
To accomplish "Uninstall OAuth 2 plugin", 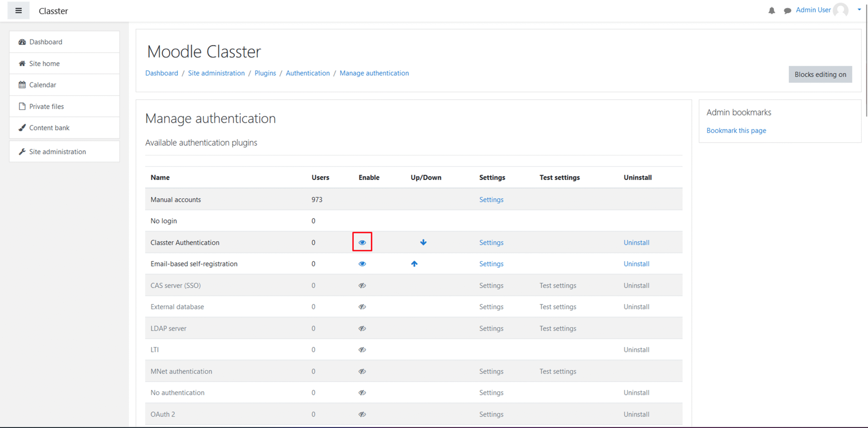I will click(x=636, y=414).
